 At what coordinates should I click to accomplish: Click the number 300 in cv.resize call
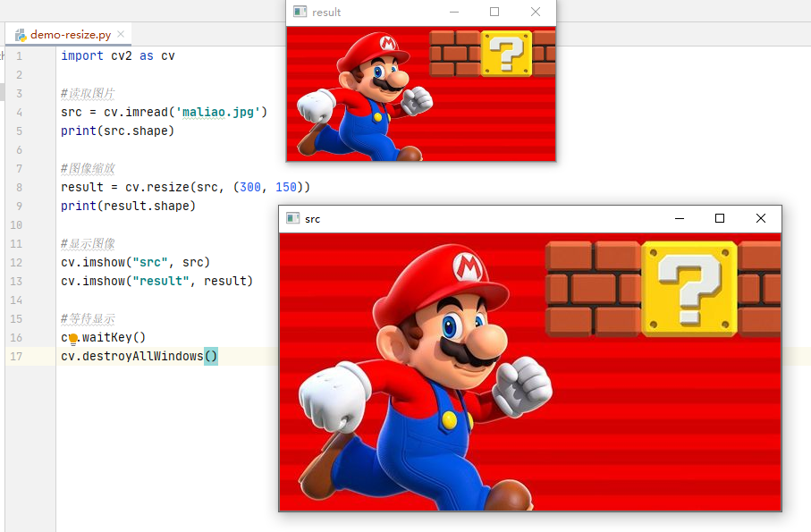(250, 187)
